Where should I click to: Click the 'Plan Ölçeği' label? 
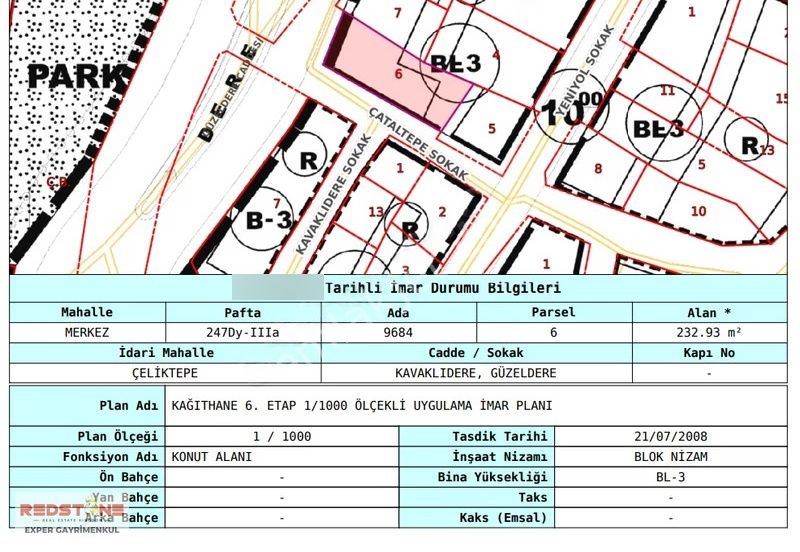click(118, 437)
